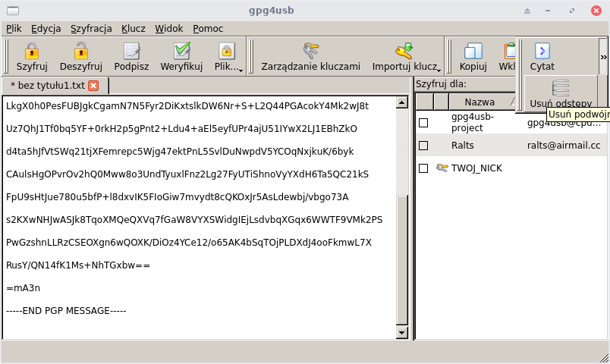
Task: Open the Widok menu
Action: pos(169,28)
